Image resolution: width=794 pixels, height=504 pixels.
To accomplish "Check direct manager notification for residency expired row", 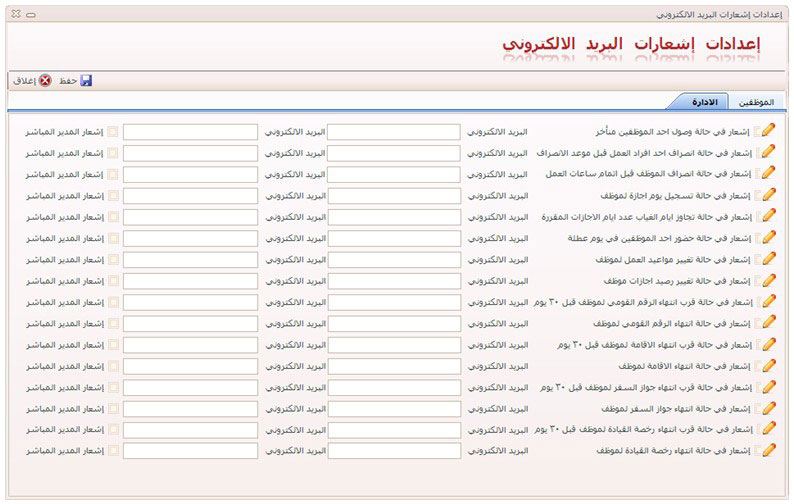I will [113, 366].
